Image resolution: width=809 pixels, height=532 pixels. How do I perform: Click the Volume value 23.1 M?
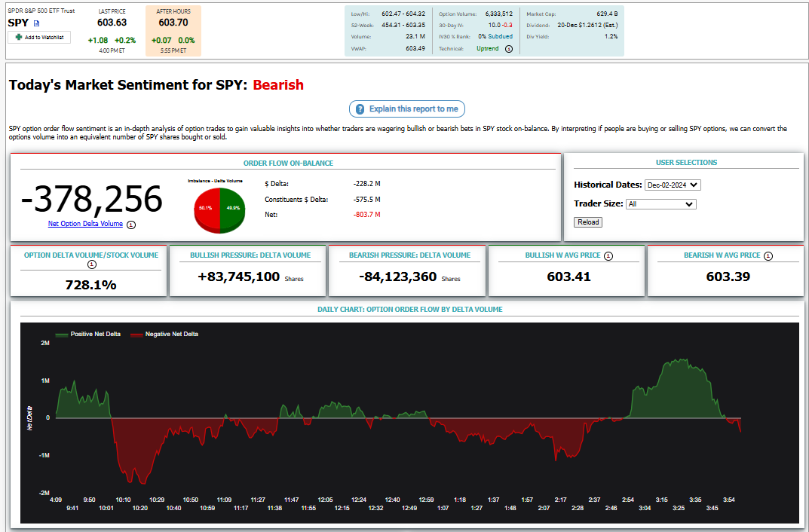point(415,37)
